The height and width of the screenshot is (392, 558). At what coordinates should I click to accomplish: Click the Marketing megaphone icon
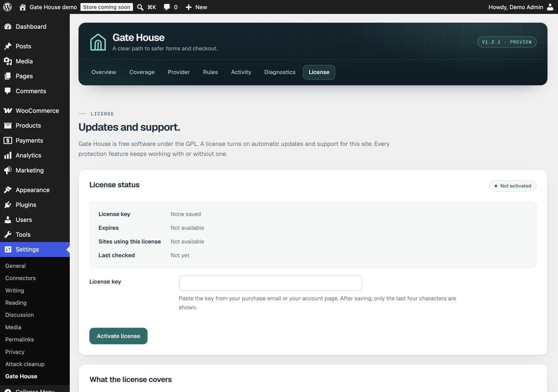[x=8, y=170]
